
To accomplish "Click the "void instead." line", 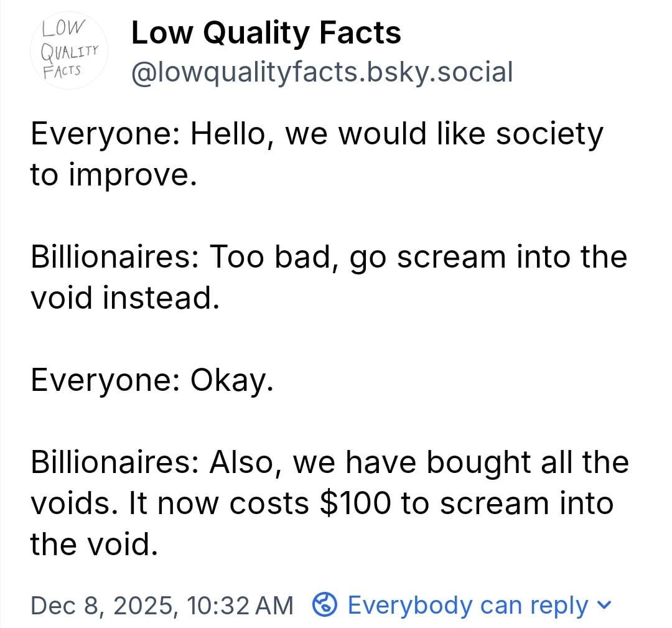I will click(124, 299).
